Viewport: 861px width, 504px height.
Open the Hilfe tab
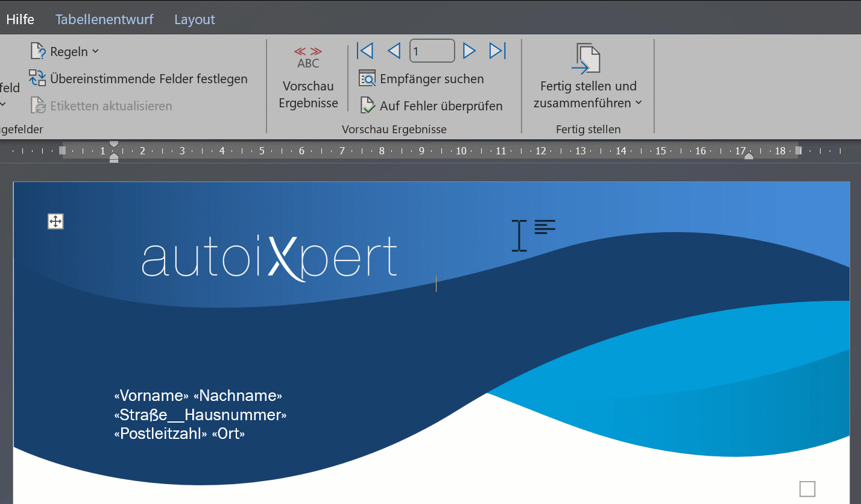point(20,19)
